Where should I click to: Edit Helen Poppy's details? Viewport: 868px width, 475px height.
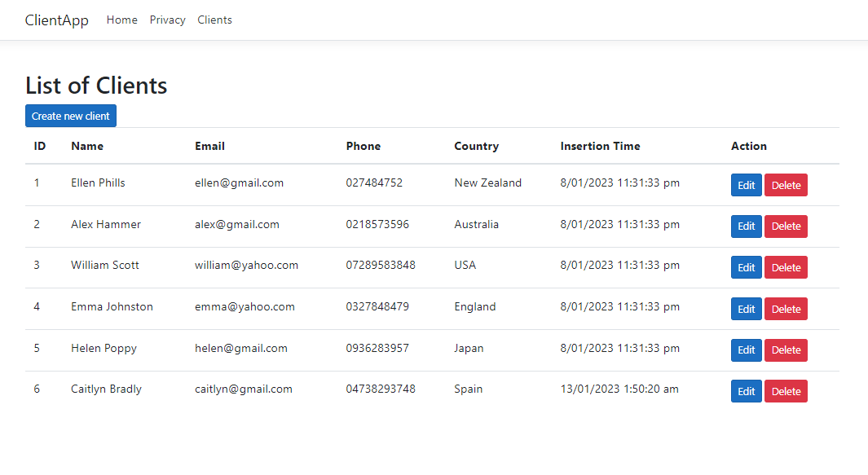(x=746, y=350)
